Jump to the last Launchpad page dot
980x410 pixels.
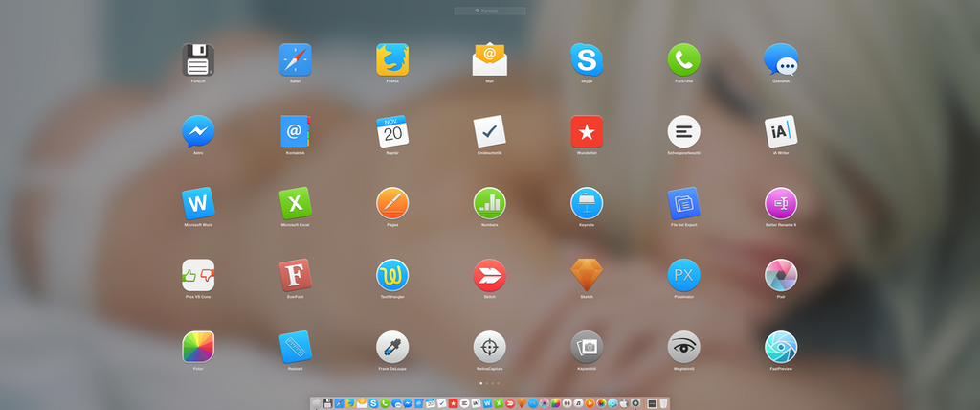click(x=498, y=382)
